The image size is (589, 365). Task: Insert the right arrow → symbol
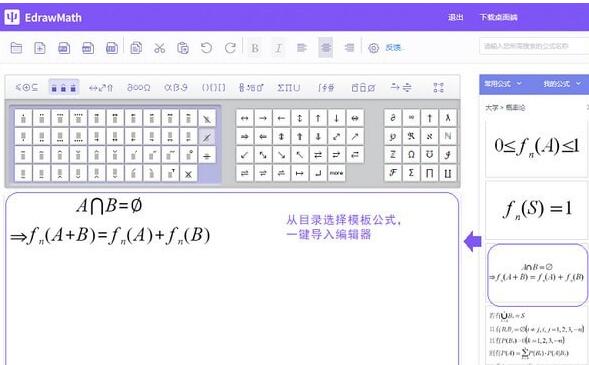[263, 118]
